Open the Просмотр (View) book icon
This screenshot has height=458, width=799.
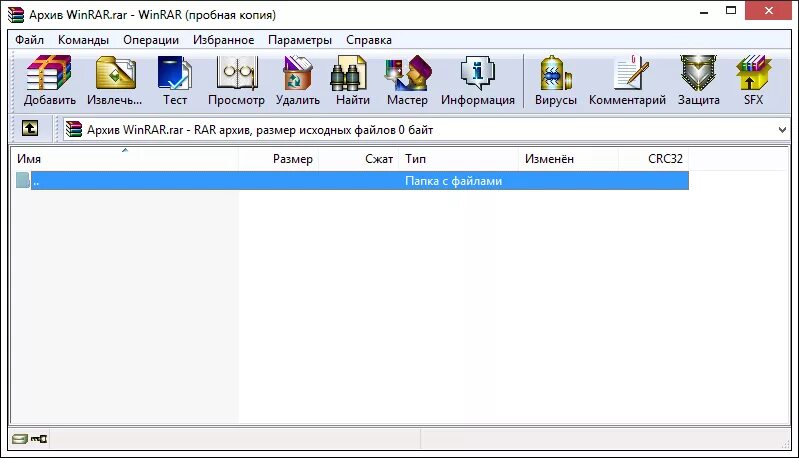click(x=236, y=74)
